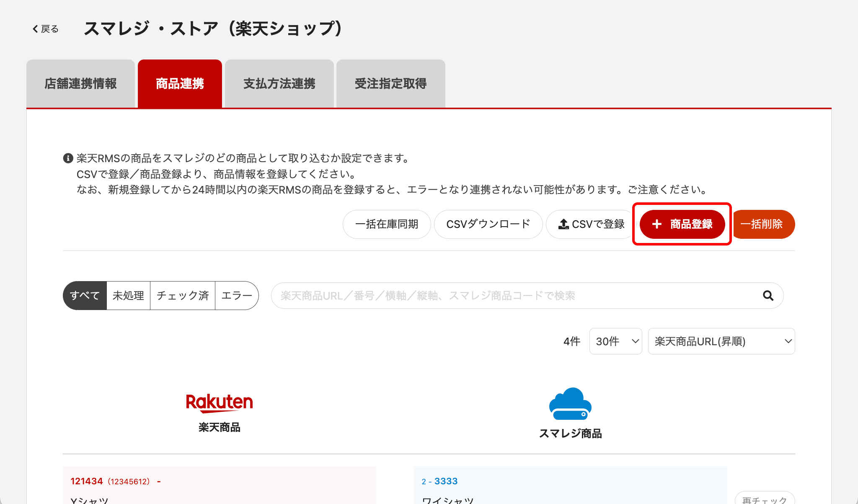
Task: Filter by エラー status
Action: [237, 296]
